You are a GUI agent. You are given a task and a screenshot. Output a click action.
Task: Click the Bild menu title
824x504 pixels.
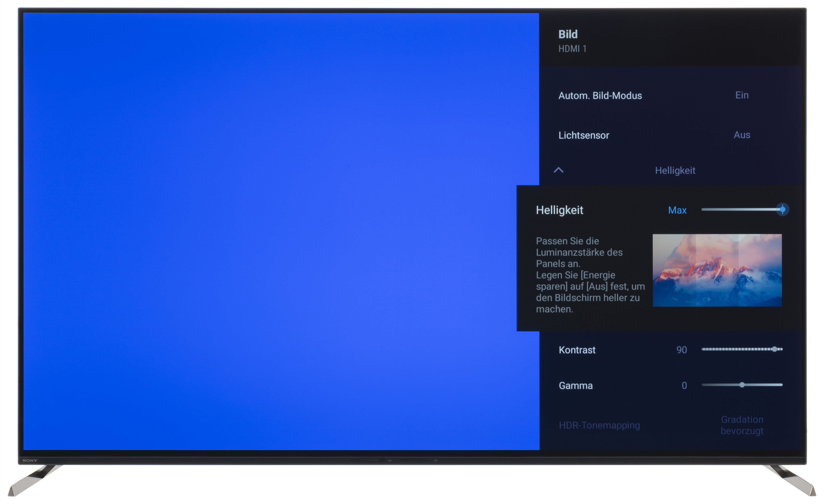coord(568,34)
